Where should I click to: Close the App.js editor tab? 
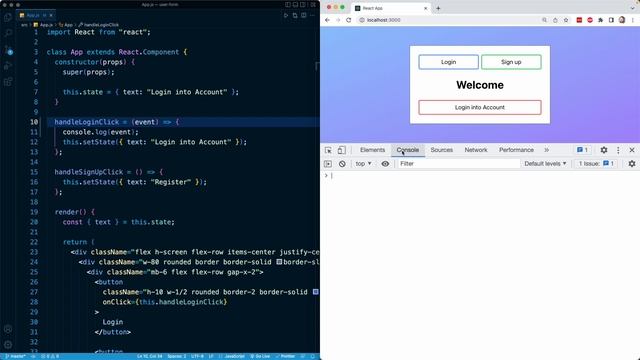click(51, 15)
